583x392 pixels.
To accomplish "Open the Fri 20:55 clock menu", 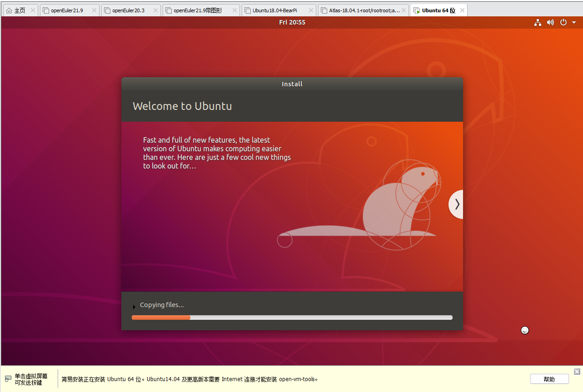I will point(292,22).
